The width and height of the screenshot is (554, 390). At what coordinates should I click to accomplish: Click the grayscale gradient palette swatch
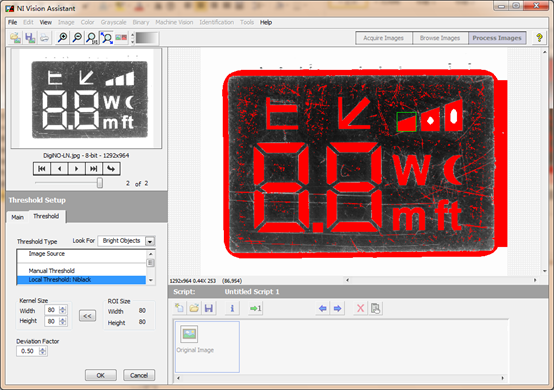point(147,38)
